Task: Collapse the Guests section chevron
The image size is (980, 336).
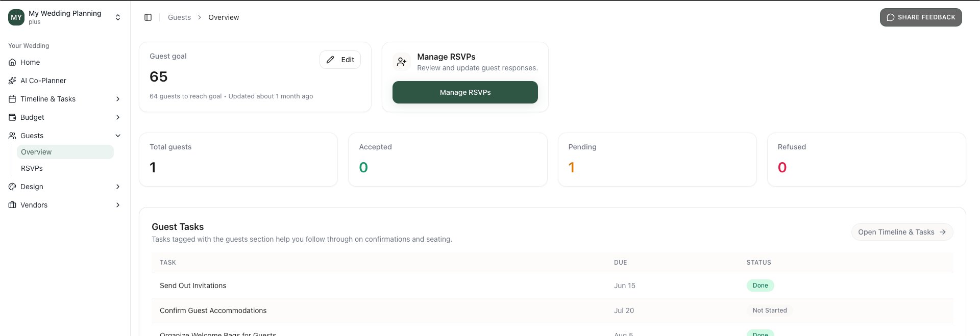Action: tap(118, 136)
